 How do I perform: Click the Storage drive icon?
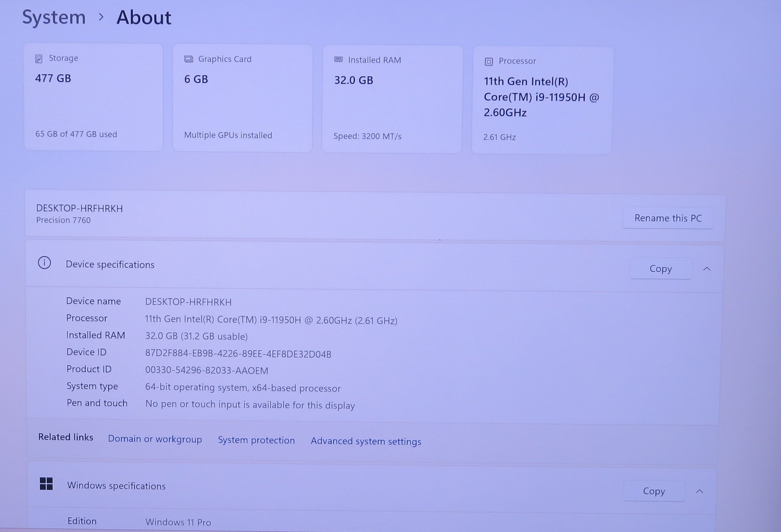pos(39,59)
